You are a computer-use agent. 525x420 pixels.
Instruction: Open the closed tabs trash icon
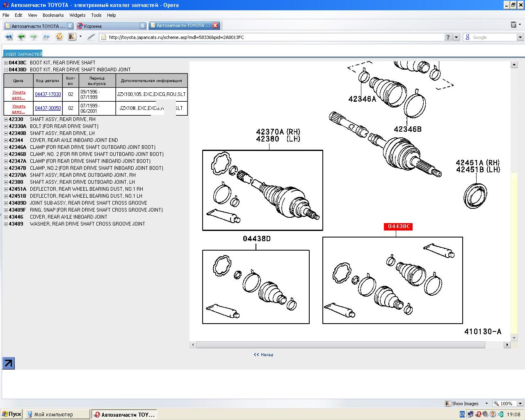point(514,25)
